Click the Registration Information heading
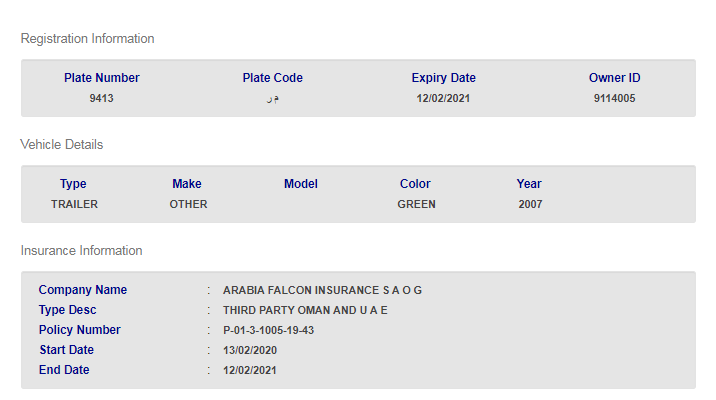 pyautogui.click(x=87, y=39)
